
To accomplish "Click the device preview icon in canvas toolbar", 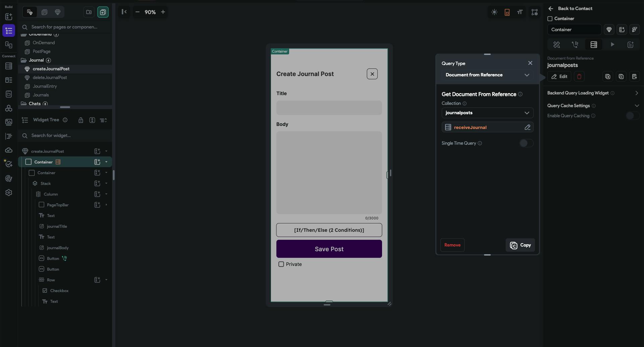I will coord(507,12).
